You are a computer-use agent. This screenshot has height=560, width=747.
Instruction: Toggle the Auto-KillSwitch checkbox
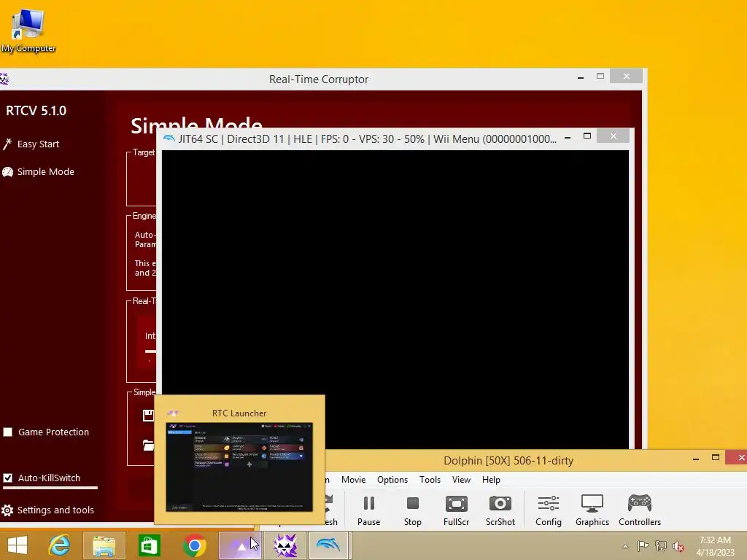[8, 478]
